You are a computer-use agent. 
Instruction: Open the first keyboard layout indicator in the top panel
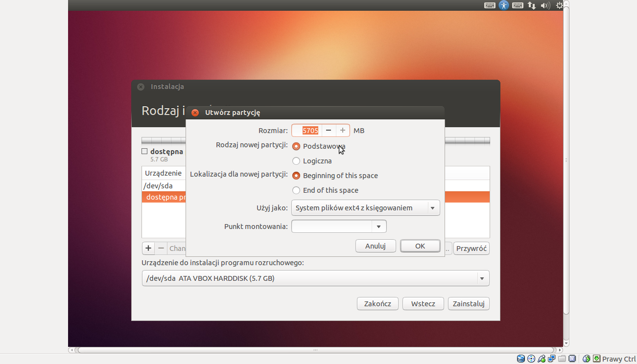point(490,5)
